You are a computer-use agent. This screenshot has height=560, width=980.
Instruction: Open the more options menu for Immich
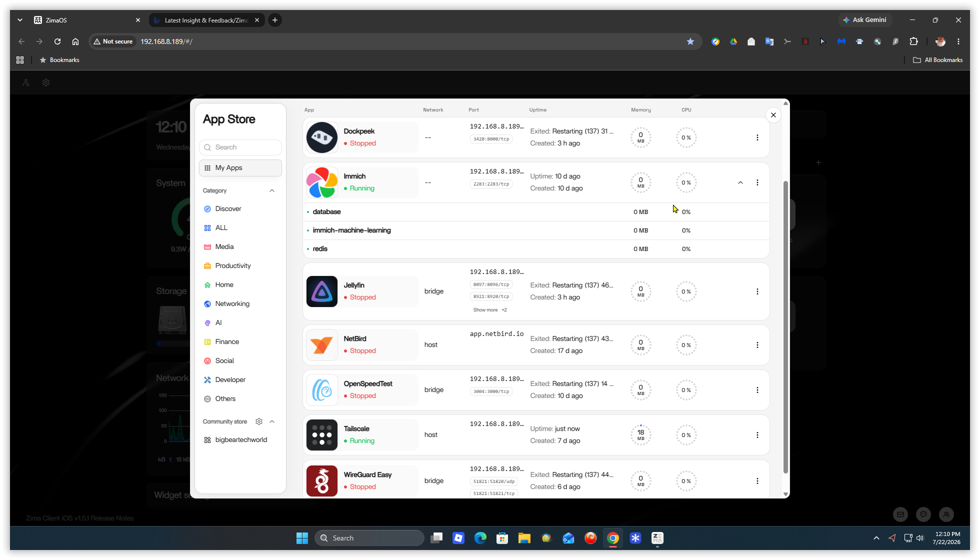(757, 182)
